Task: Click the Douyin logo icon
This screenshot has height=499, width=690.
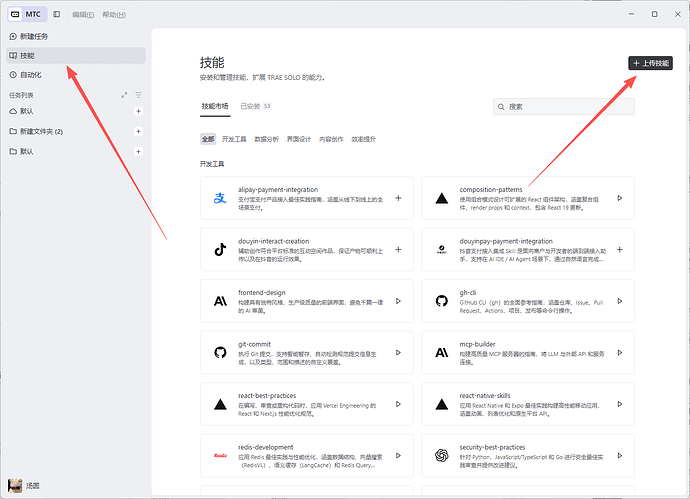Action: 220,250
